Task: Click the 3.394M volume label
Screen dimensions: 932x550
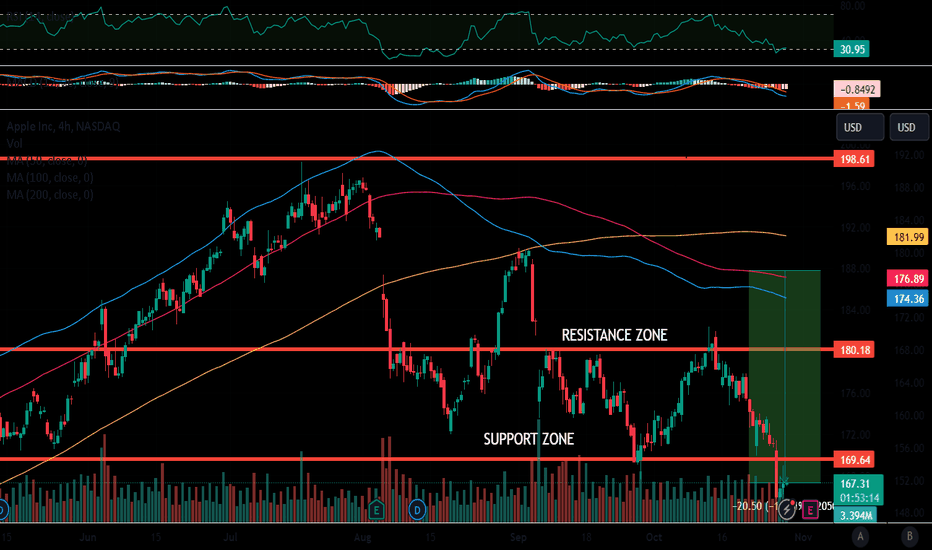Action: (x=856, y=515)
